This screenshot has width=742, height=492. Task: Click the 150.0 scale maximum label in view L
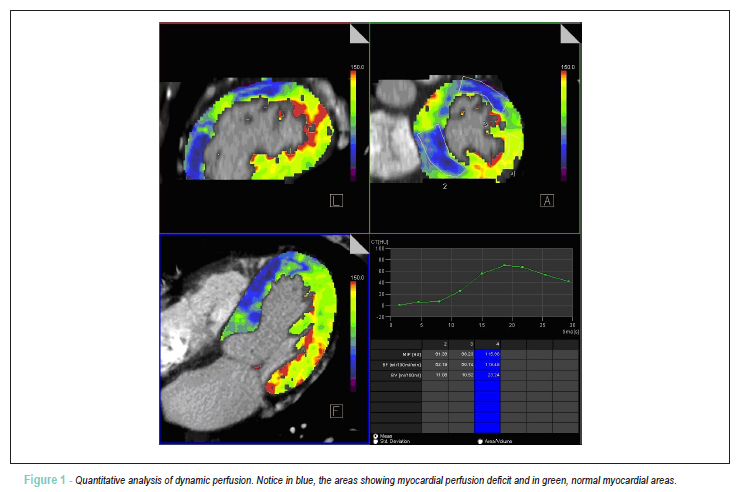[x=357, y=67]
